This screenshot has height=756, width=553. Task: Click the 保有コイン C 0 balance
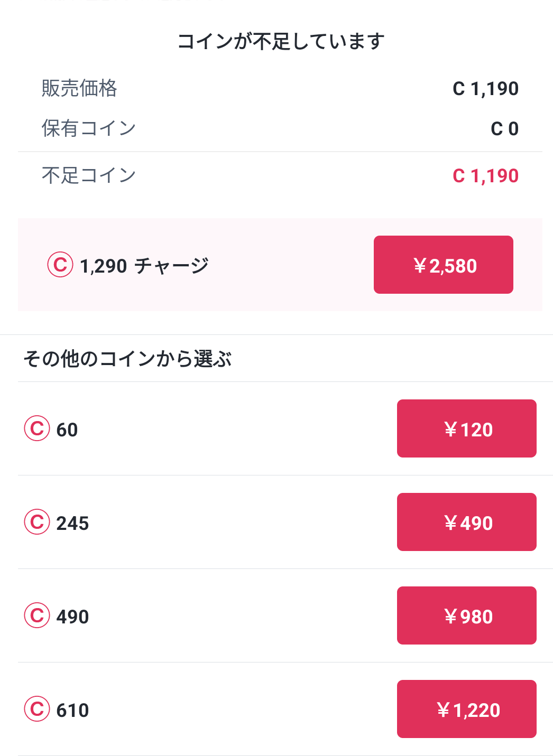click(x=504, y=129)
